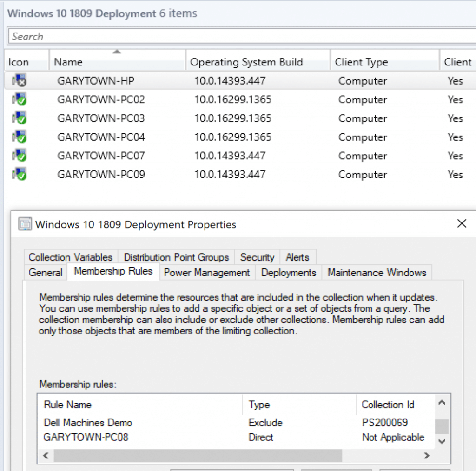Screen dimensions: 476x471
Task: Close the Deployment Properties dialog
Action: point(461,224)
